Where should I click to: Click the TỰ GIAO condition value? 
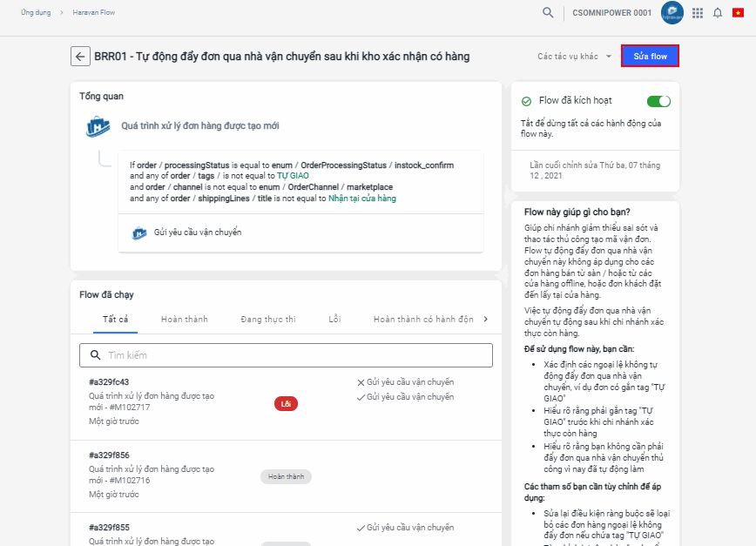click(293, 176)
